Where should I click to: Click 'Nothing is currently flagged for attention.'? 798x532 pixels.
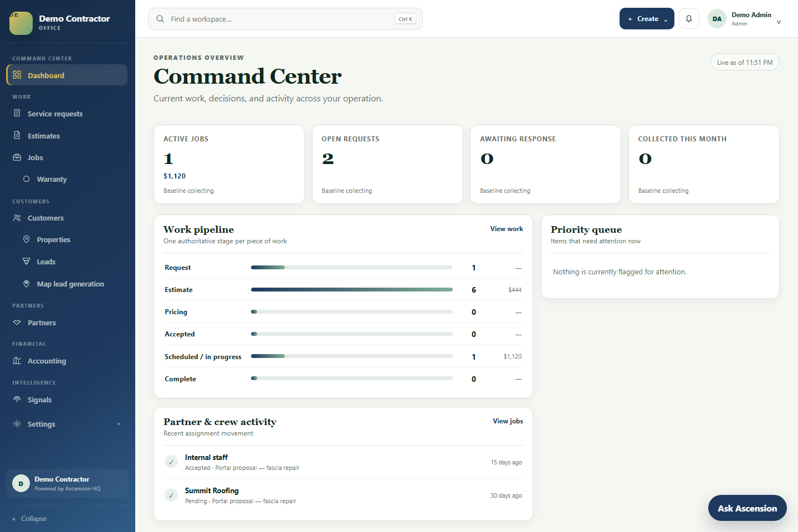tap(620, 272)
